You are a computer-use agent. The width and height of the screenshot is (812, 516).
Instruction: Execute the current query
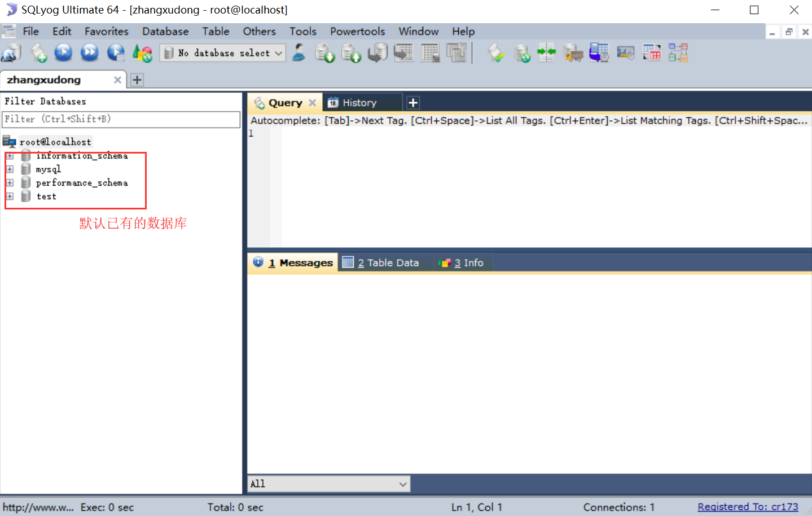click(x=63, y=53)
